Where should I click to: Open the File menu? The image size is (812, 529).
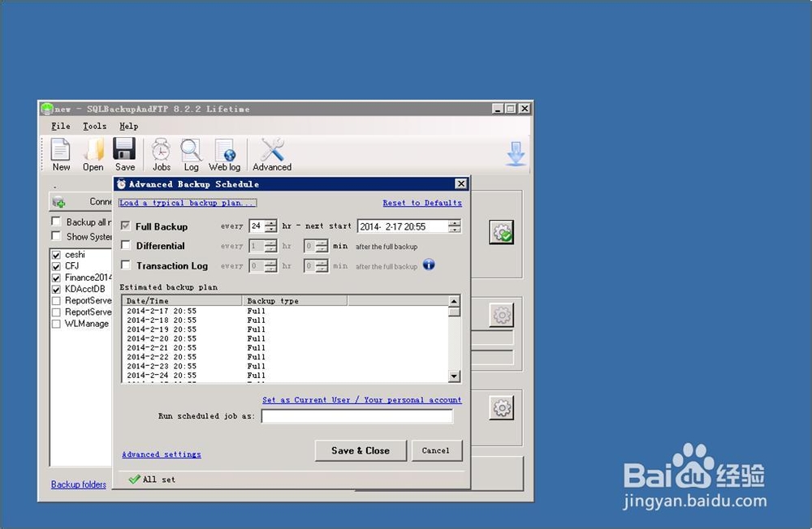pyautogui.click(x=61, y=127)
